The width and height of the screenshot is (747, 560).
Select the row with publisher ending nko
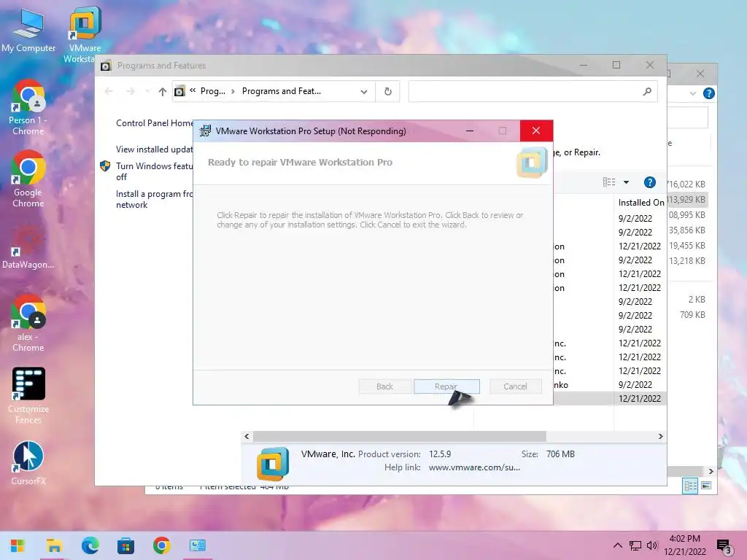click(x=610, y=385)
